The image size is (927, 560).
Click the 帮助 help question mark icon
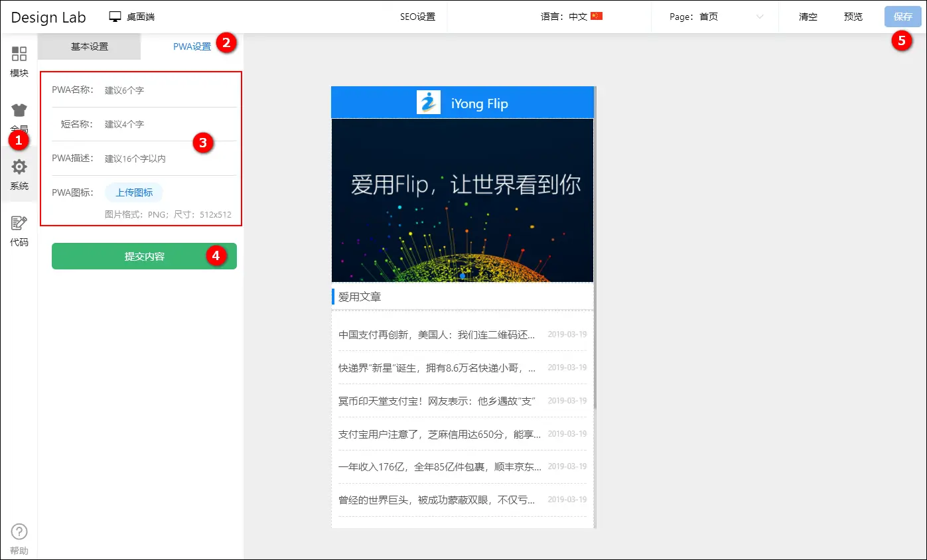(19, 531)
